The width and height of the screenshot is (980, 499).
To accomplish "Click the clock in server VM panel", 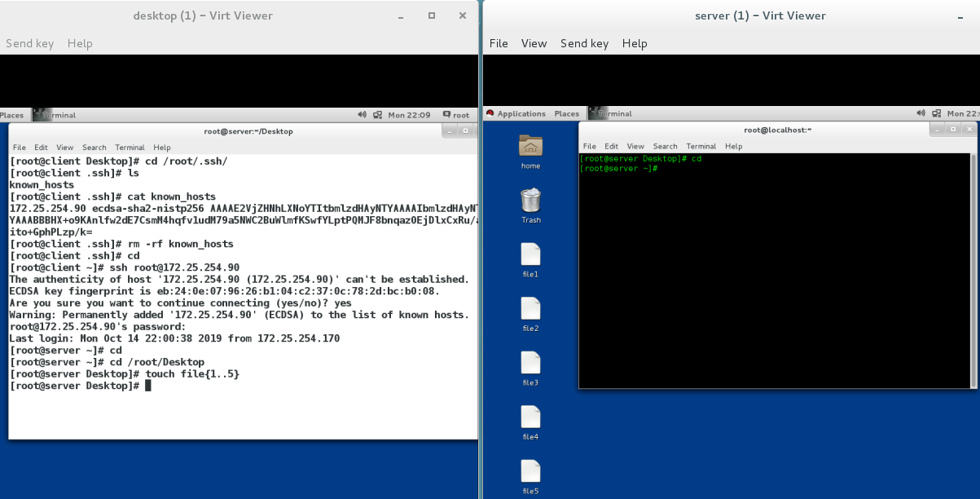I will pyautogui.click(x=964, y=113).
